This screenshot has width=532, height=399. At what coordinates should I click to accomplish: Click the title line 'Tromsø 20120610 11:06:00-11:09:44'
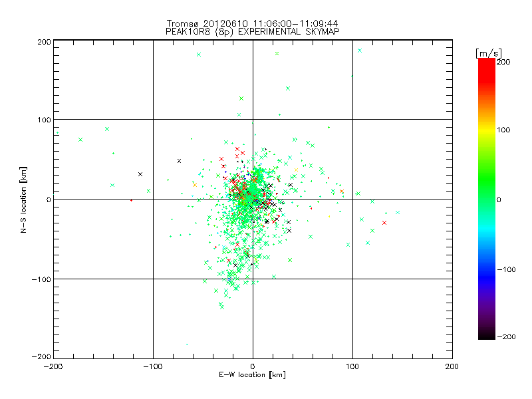pos(252,23)
